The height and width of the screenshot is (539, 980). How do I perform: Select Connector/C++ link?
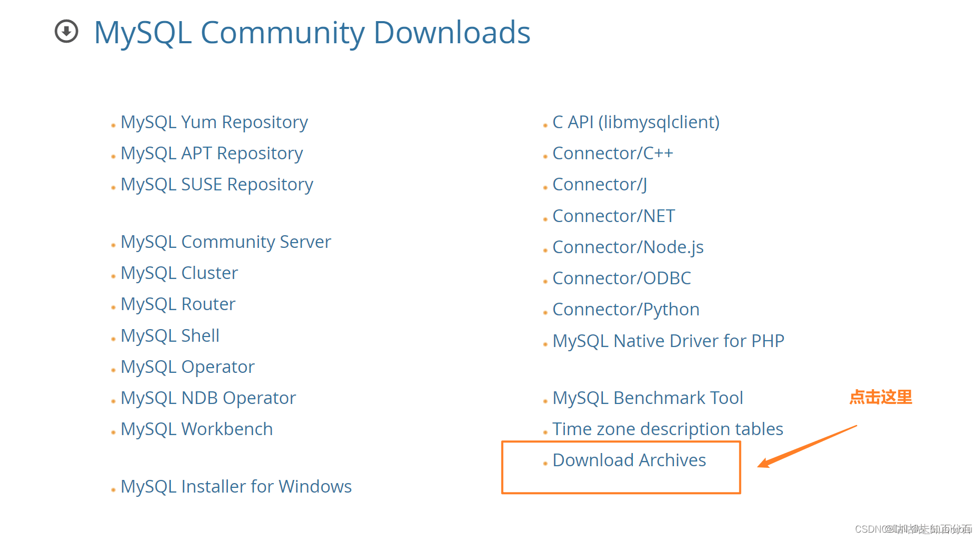pyautogui.click(x=613, y=153)
